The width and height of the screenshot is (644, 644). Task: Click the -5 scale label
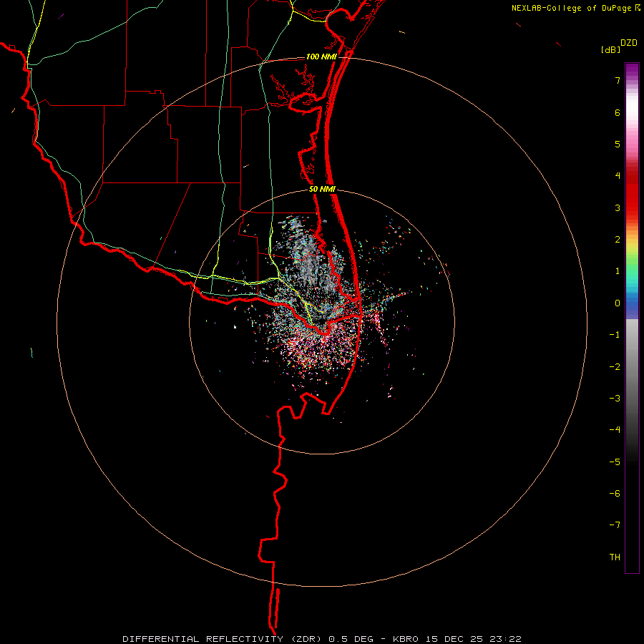coord(615,462)
